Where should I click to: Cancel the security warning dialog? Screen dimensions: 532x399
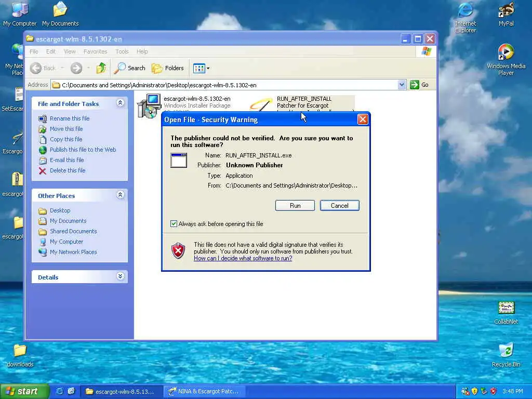pyautogui.click(x=339, y=206)
